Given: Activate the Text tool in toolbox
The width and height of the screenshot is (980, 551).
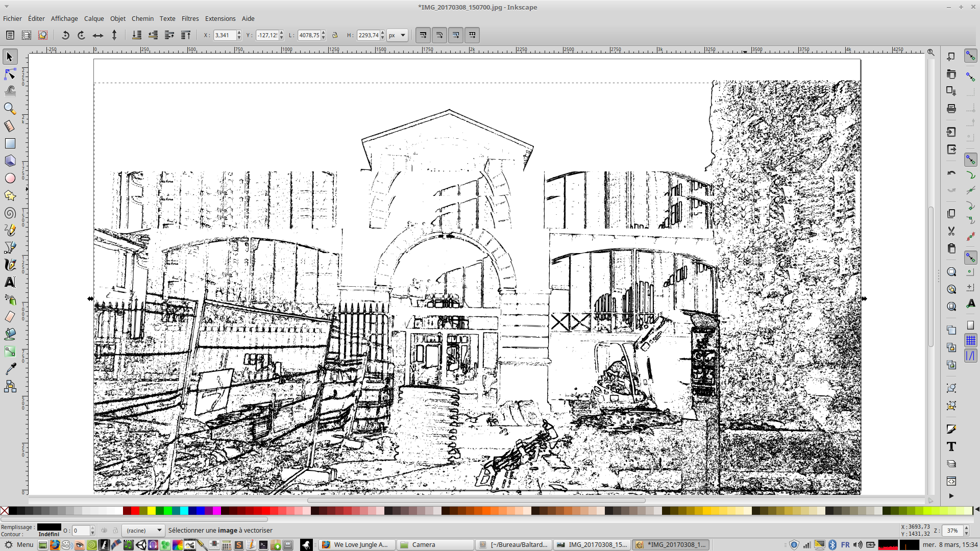Looking at the screenshot, I should [x=10, y=282].
